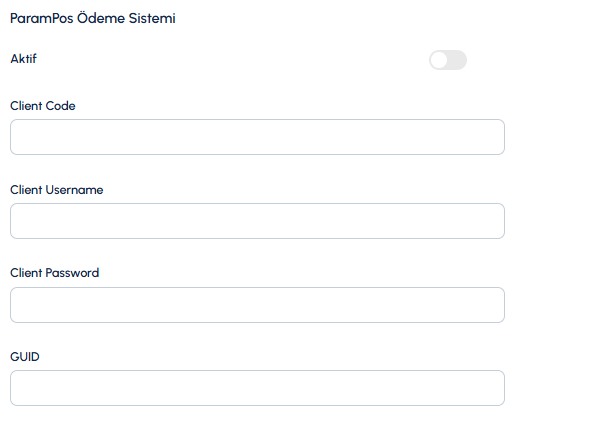Click inside the Client Code field
Image resolution: width=611 pixels, height=443 pixels.
[257, 137]
